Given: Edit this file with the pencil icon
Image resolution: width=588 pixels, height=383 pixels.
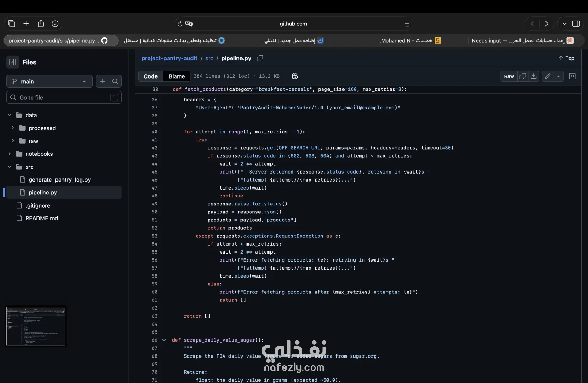Looking at the screenshot, I should click(548, 76).
